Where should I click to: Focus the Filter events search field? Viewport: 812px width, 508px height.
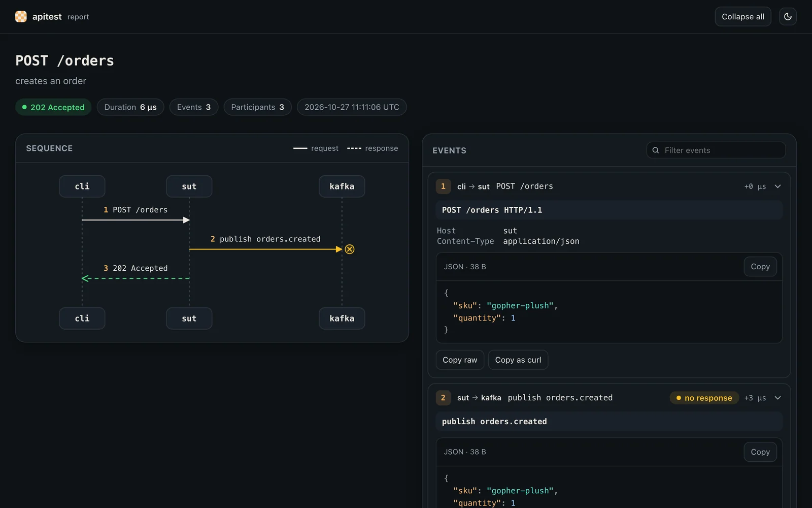716,150
